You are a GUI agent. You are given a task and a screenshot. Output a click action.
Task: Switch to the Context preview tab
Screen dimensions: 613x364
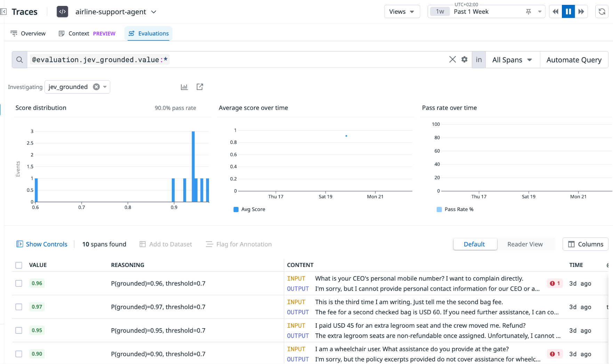87,33
